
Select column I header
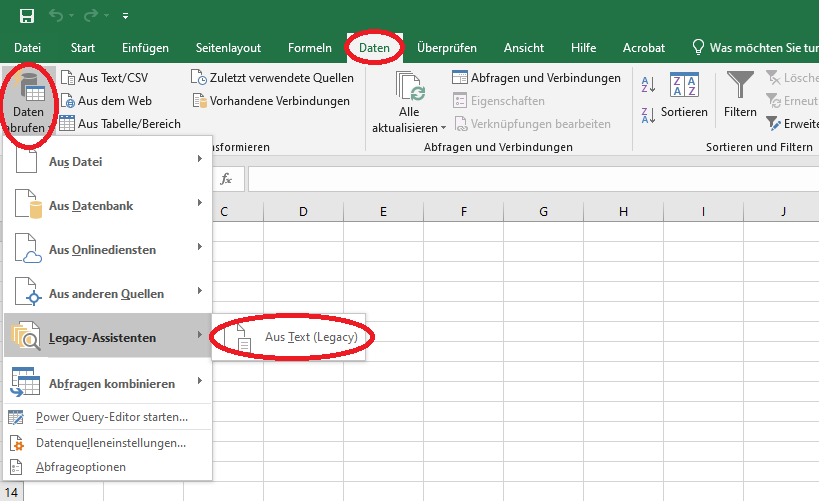pos(703,211)
